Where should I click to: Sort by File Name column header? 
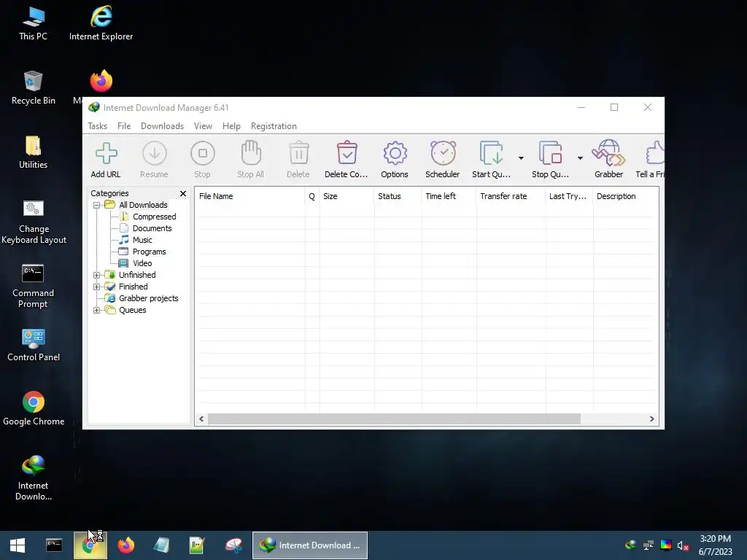[x=249, y=196]
